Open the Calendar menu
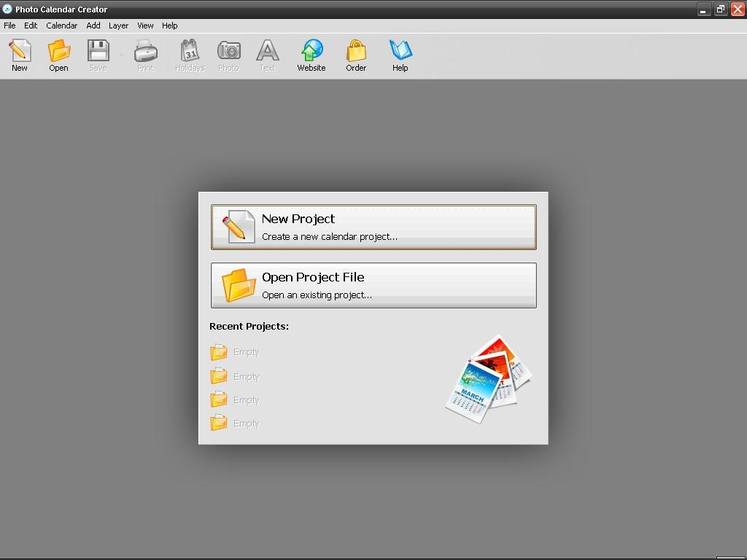This screenshot has width=747, height=560. tap(61, 26)
